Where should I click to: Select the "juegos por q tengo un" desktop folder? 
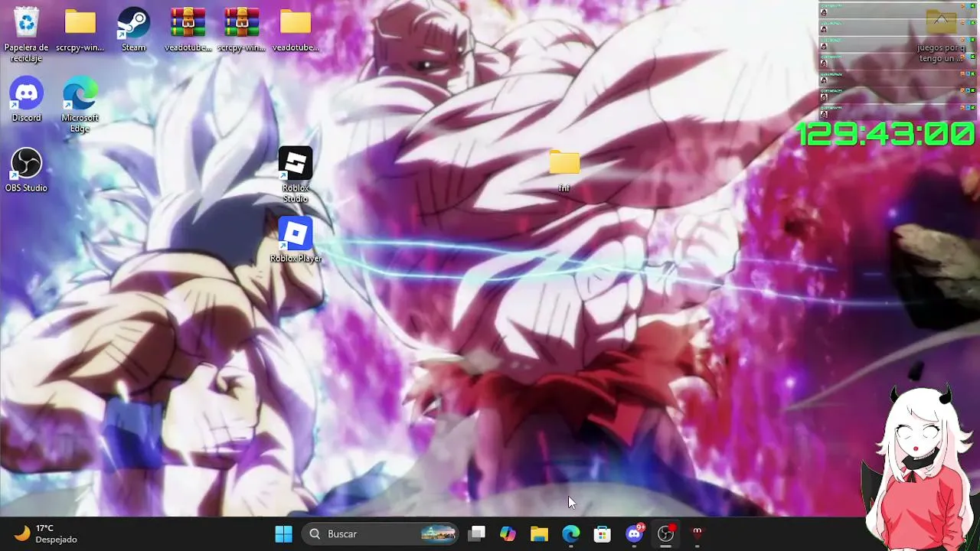tap(941, 36)
